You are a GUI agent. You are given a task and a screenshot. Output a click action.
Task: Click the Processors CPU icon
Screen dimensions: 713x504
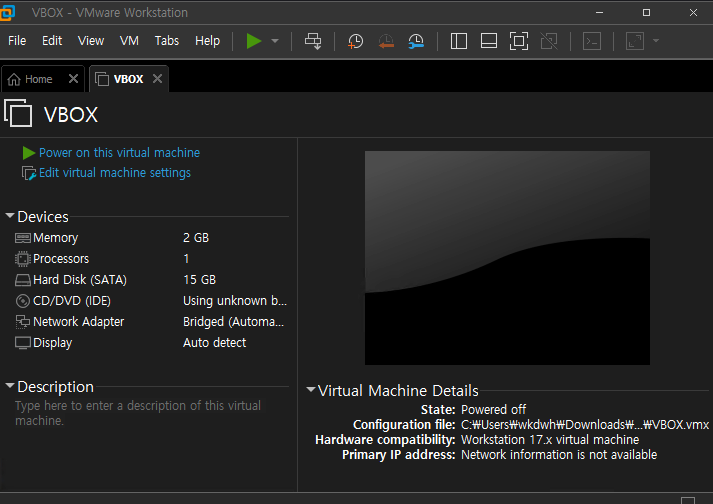23,259
